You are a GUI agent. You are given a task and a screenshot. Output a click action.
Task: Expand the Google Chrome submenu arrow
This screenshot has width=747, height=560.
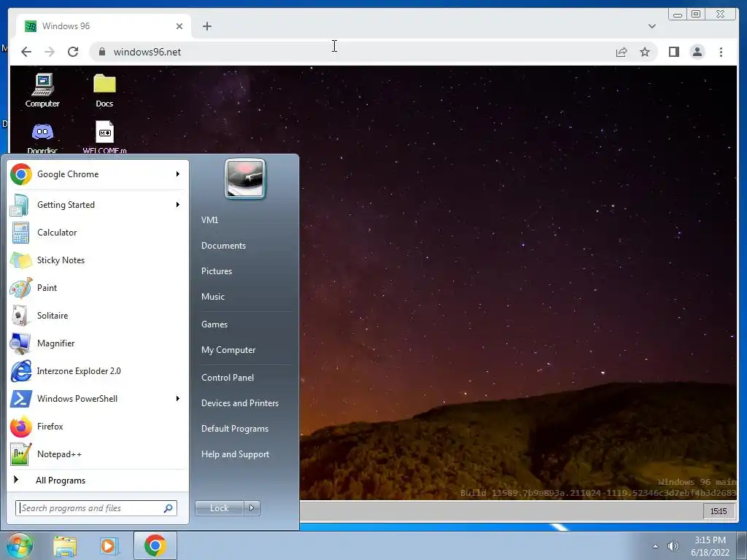coord(178,174)
